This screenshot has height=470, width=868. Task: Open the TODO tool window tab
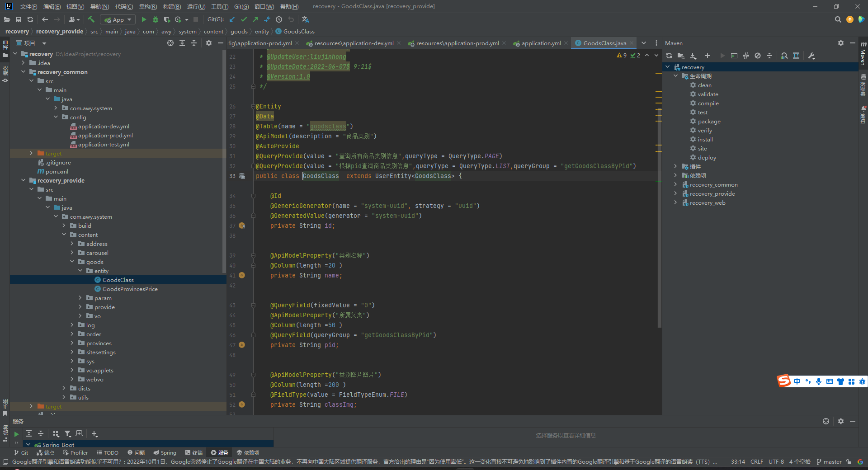tap(107, 452)
